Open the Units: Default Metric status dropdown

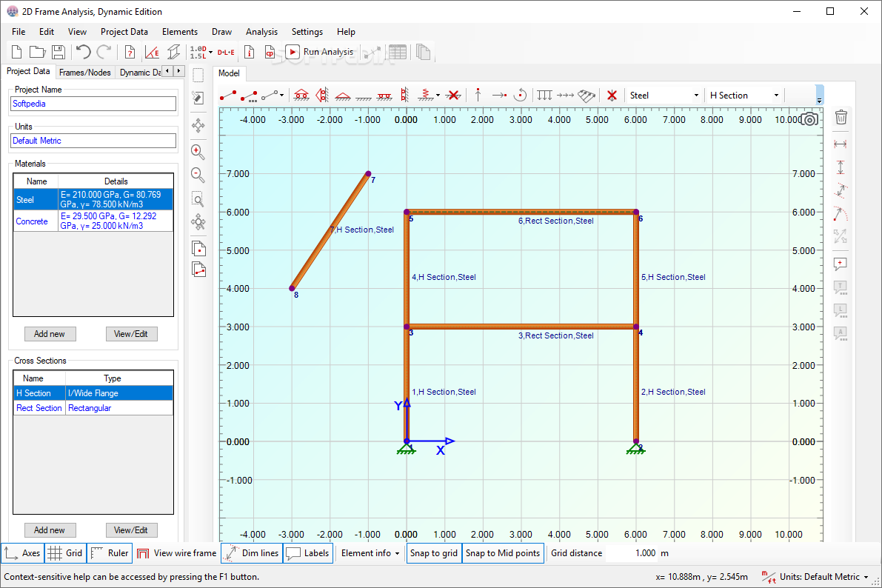click(815, 577)
